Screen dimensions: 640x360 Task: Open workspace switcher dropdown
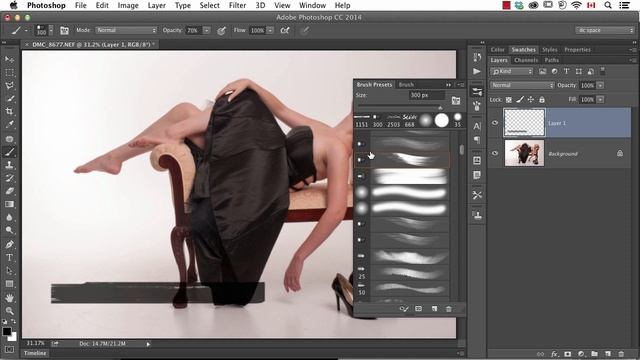pos(605,30)
